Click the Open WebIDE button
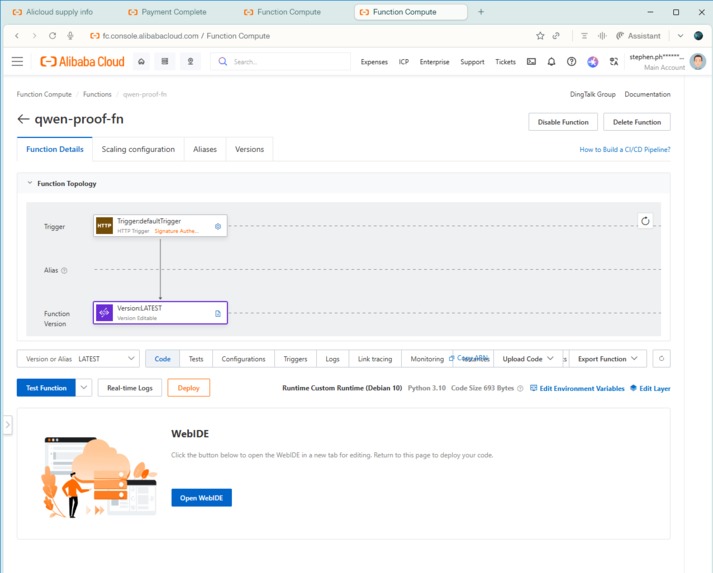This screenshot has width=713, height=573. point(201,498)
